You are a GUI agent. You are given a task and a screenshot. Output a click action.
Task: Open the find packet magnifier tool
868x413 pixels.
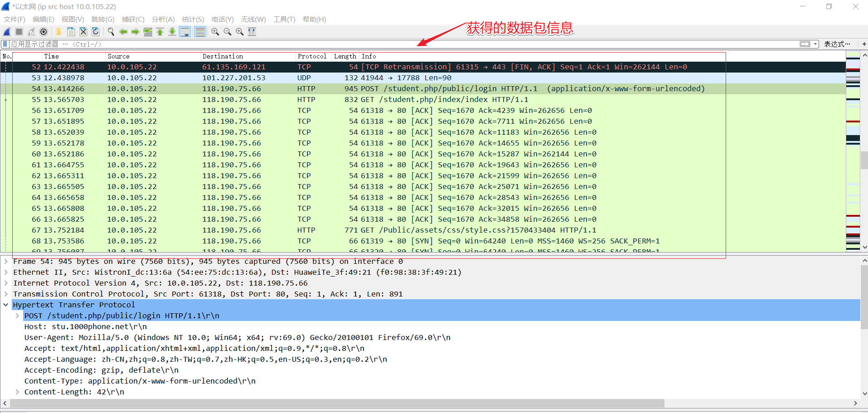pos(111,32)
